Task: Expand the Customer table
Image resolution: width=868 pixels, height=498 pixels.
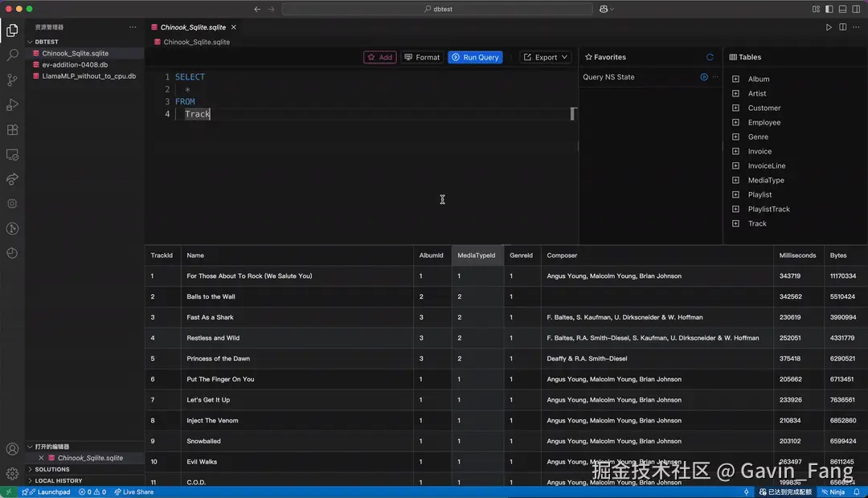Action: tap(735, 108)
